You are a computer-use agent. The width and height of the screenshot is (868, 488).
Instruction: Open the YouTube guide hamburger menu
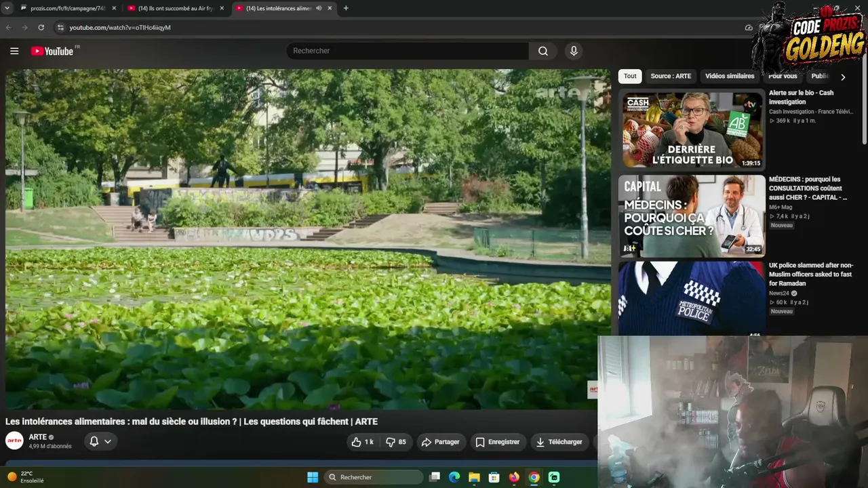point(14,51)
